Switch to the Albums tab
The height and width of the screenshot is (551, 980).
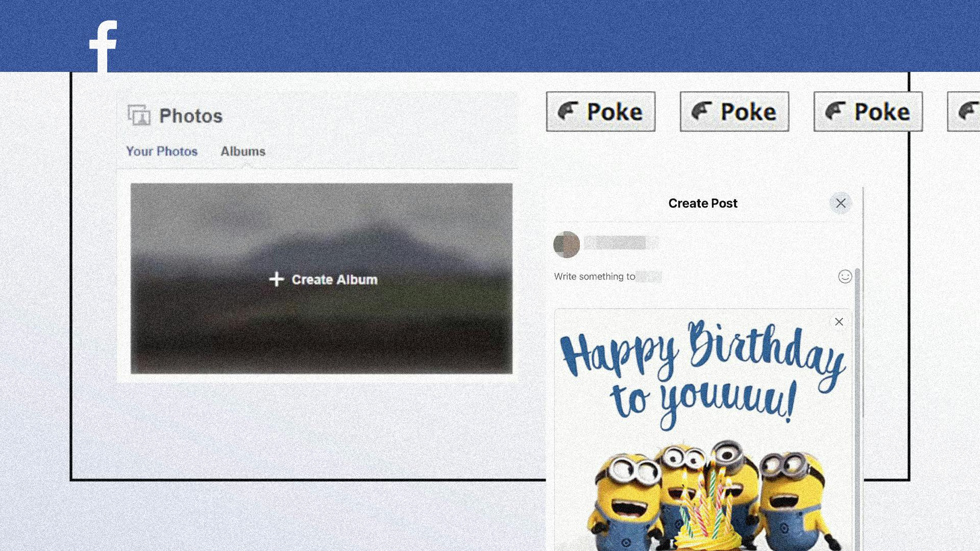pos(242,151)
